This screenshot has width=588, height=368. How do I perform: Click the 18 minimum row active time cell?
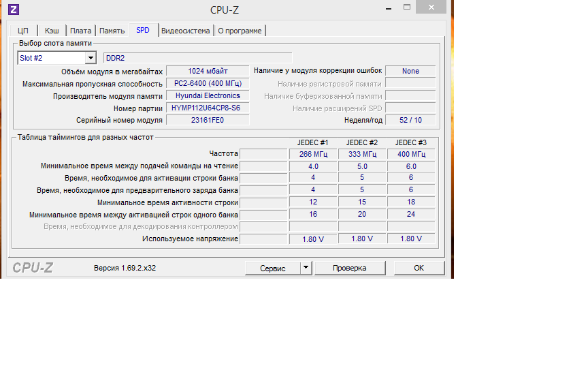point(411,202)
